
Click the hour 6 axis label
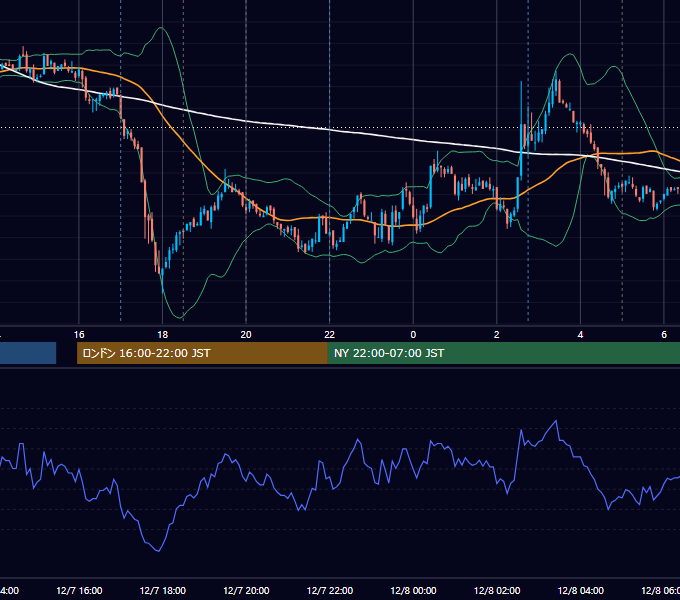coord(664,335)
